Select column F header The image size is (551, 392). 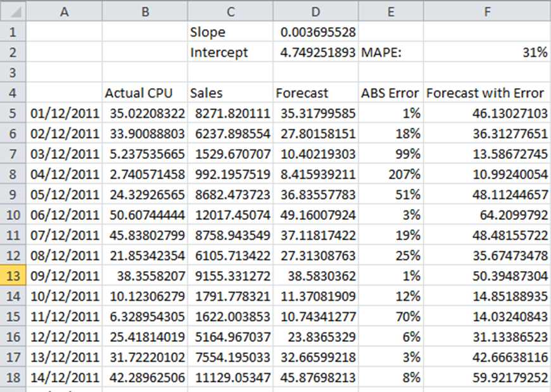coord(487,12)
